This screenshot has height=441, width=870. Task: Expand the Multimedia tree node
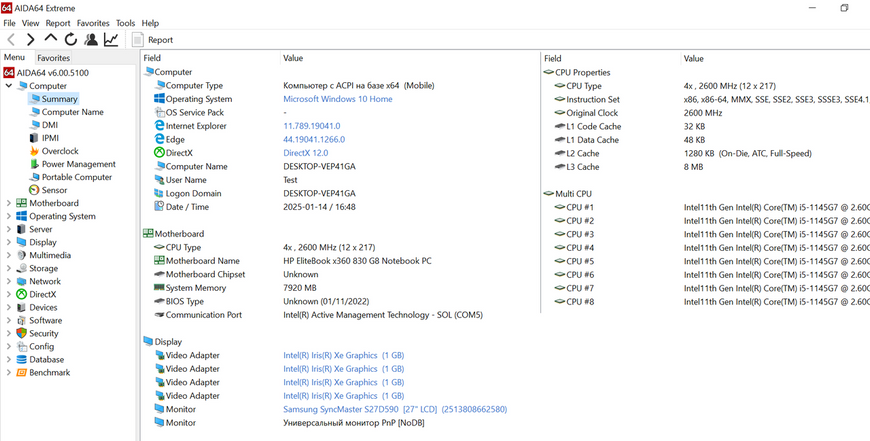[x=9, y=255]
